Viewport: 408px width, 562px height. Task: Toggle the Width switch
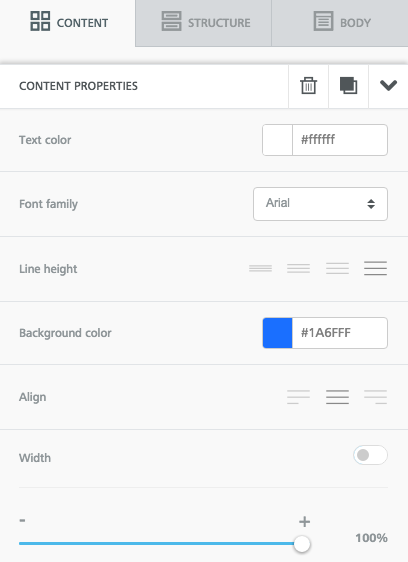pos(370,455)
